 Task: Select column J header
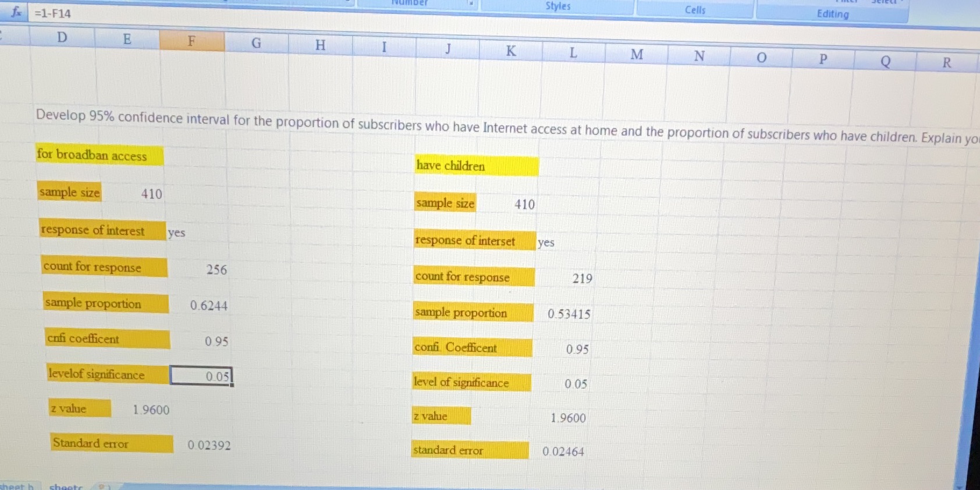(x=448, y=49)
